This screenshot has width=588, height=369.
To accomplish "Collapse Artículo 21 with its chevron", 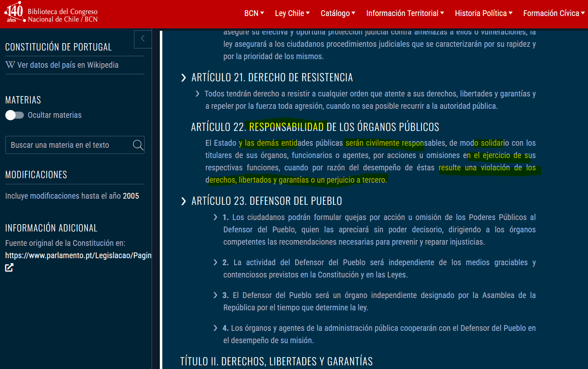I will coord(184,78).
